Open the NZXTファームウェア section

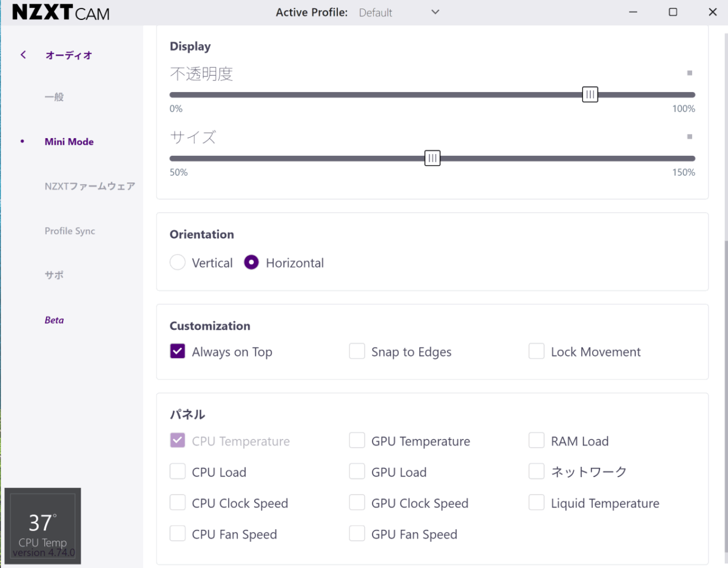(x=90, y=186)
